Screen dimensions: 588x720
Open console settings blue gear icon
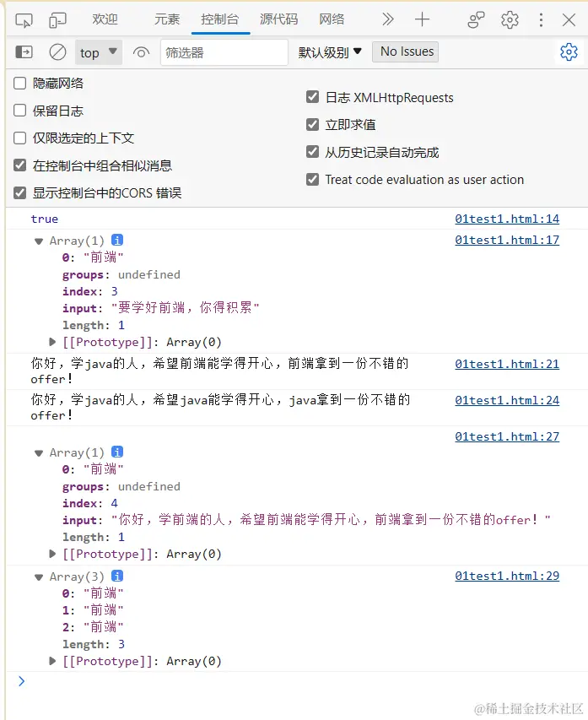point(569,52)
